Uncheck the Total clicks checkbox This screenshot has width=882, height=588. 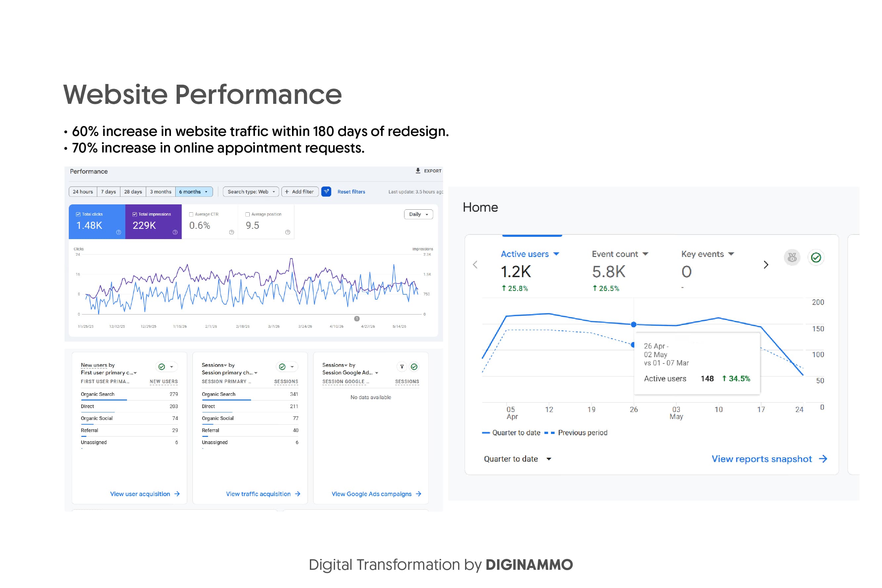coord(78,215)
